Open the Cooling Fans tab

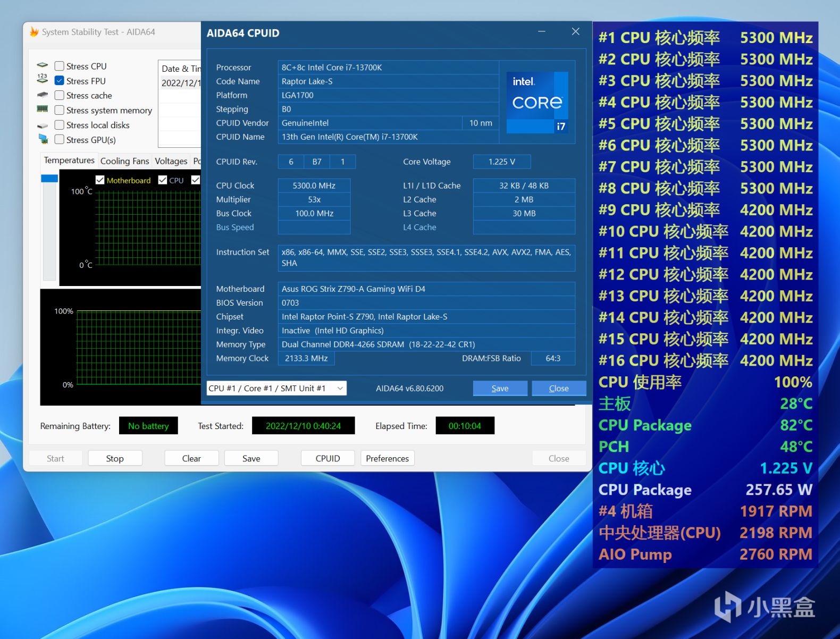click(125, 161)
